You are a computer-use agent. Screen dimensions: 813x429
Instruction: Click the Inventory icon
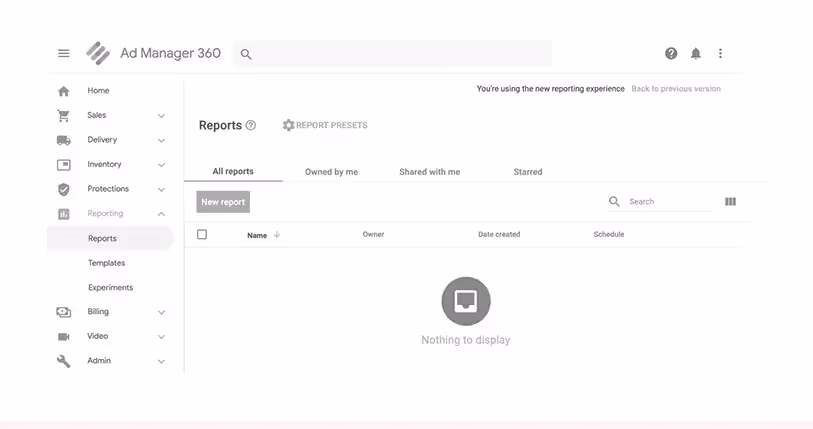coord(63,165)
